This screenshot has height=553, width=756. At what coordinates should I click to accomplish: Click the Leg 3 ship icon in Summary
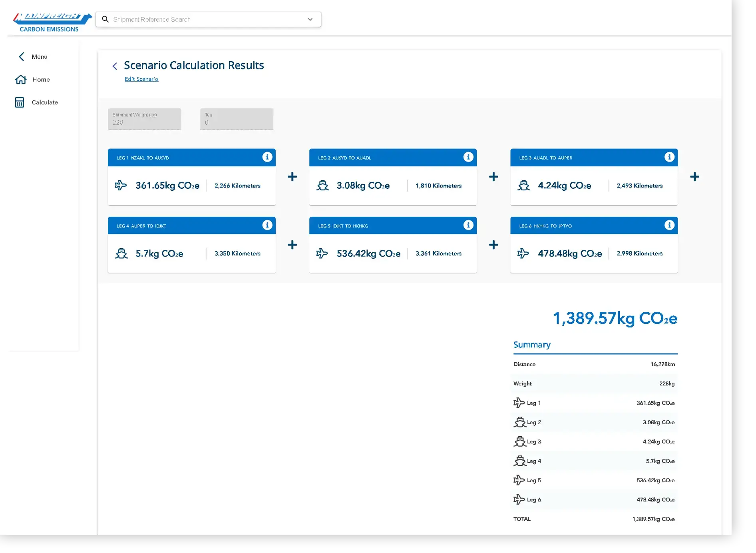click(x=520, y=441)
